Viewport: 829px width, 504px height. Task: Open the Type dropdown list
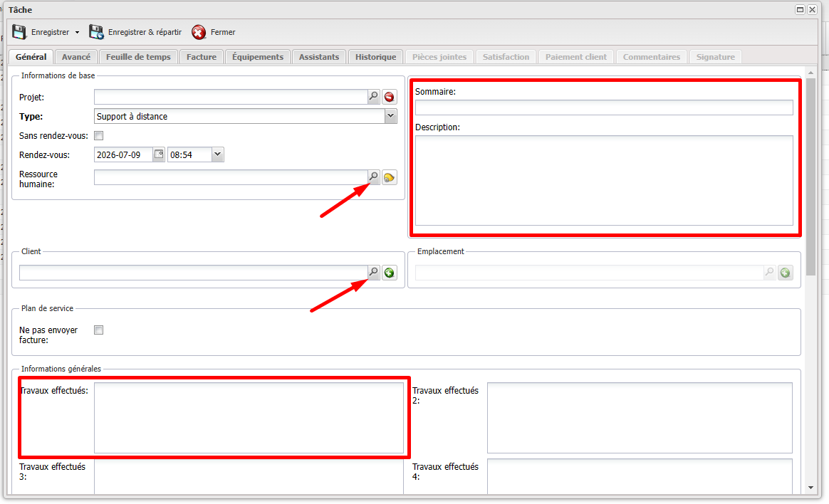point(391,116)
